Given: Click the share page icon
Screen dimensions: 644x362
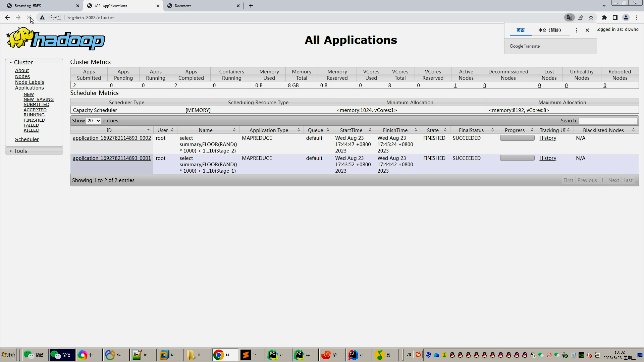Looking at the screenshot, I should [x=580, y=17].
